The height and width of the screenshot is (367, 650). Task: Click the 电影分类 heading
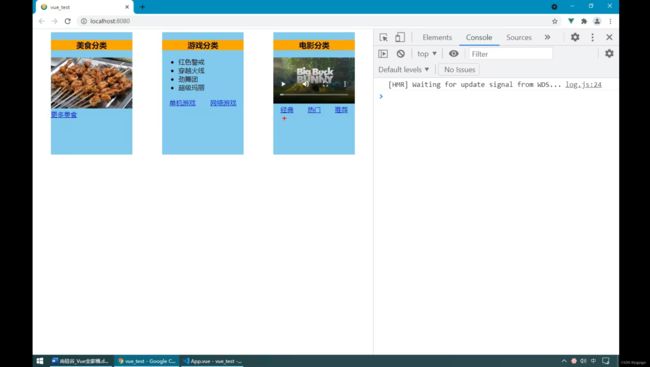(314, 46)
